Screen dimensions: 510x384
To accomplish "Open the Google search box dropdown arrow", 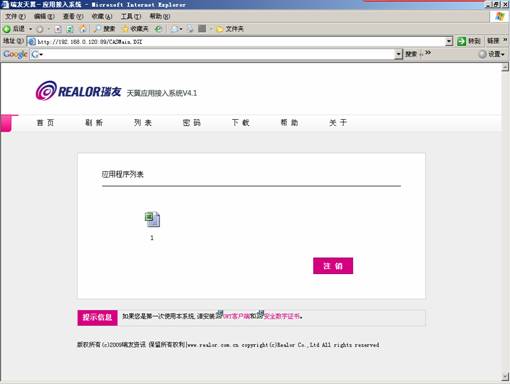I will coord(399,54).
